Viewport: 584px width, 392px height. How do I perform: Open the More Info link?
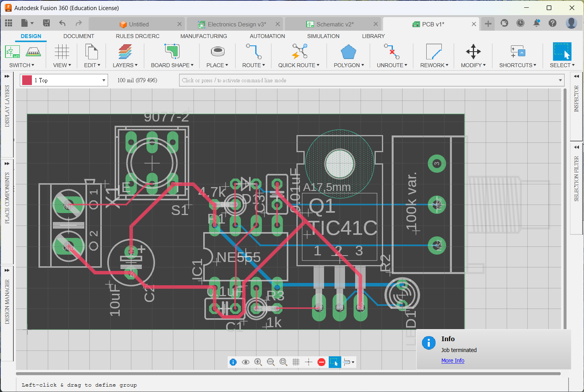coord(453,361)
